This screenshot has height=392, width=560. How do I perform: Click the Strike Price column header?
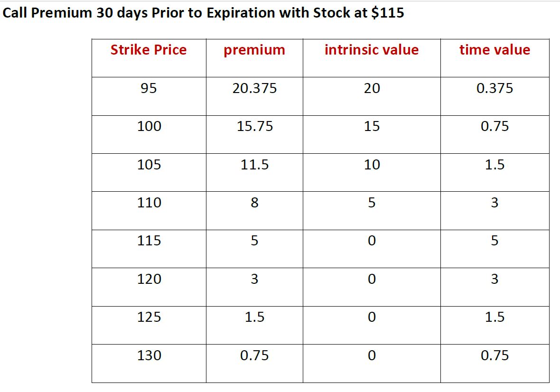pos(149,50)
